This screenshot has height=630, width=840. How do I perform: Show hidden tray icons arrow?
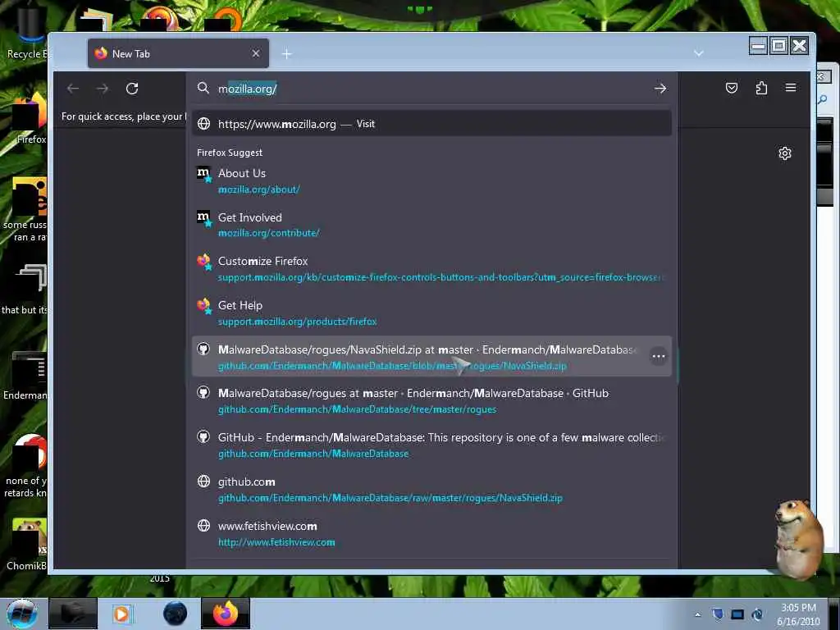tap(697, 614)
